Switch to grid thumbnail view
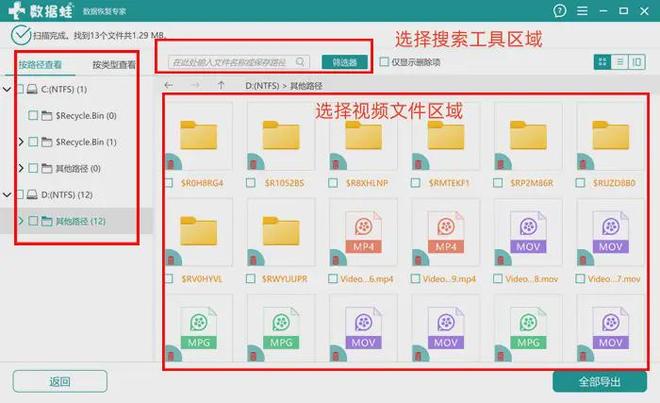The height and width of the screenshot is (403, 660). point(602,62)
